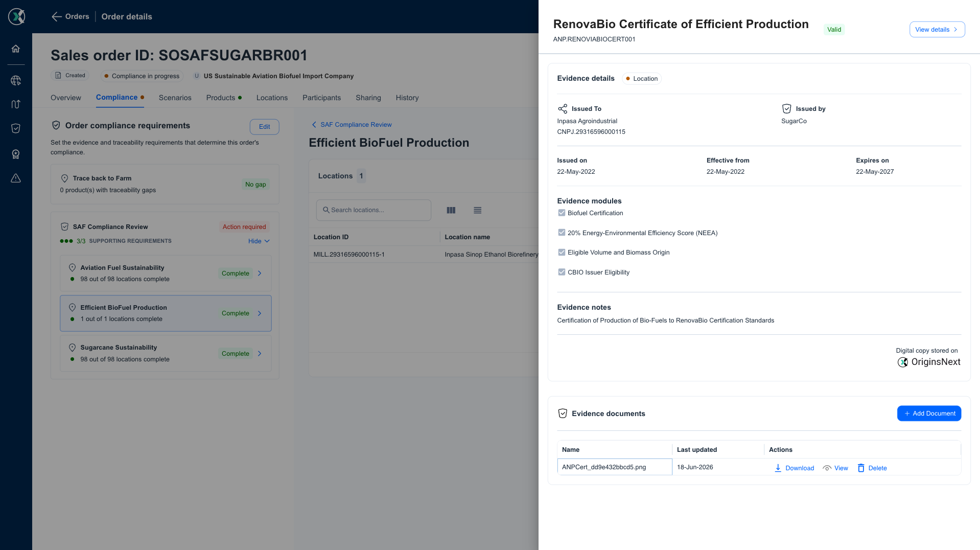Viewport: 980px width, 550px height.
Task: Click the SAF Compliance Review shield icon
Action: [x=64, y=227]
